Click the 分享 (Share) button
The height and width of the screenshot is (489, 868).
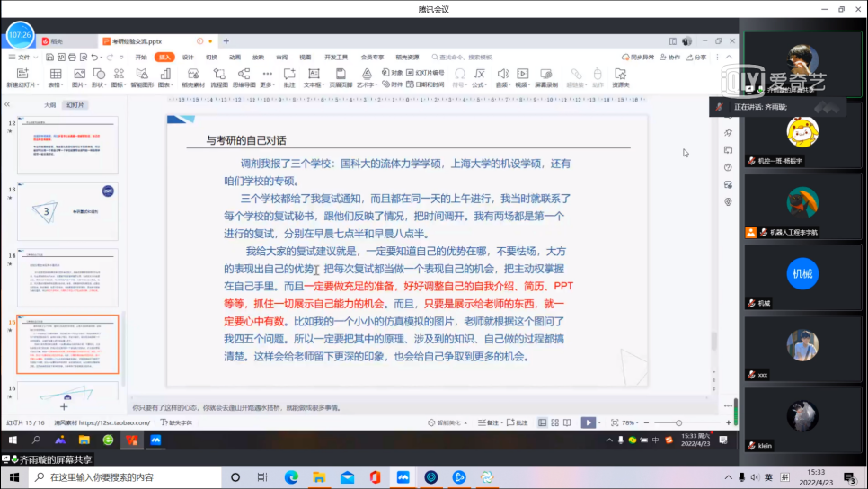click(697, 57)
